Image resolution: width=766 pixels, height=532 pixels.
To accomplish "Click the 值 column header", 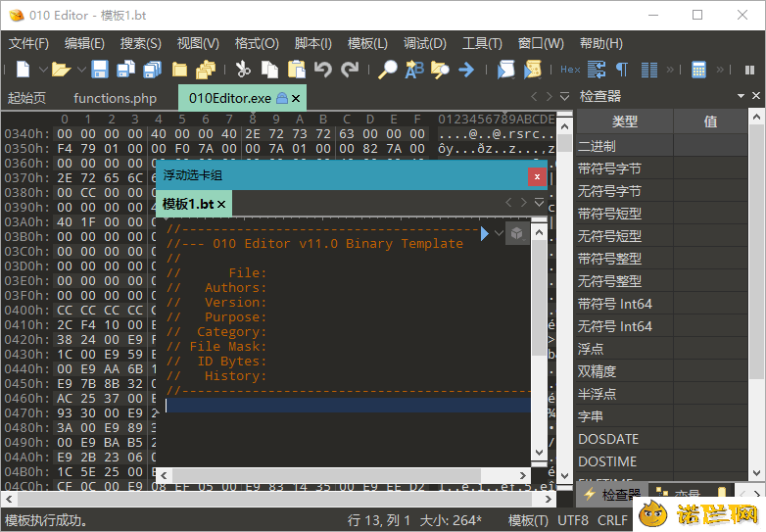I will (711, 121).
